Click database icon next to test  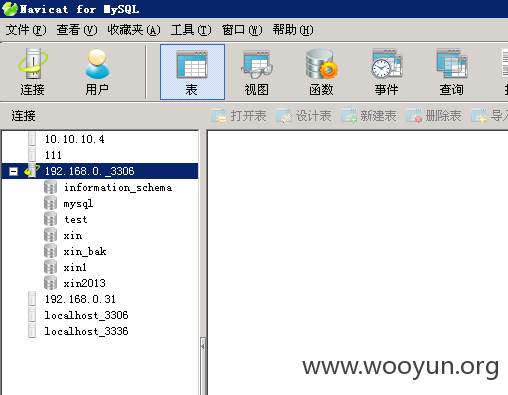[x=50, y=219]
